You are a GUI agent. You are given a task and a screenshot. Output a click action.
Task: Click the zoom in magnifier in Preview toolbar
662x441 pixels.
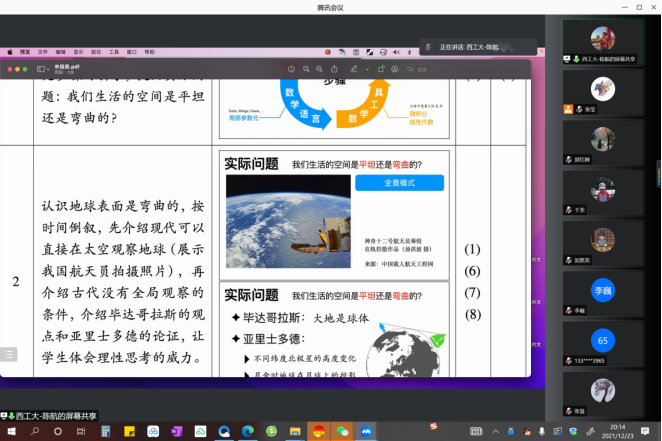coord(317,69)
